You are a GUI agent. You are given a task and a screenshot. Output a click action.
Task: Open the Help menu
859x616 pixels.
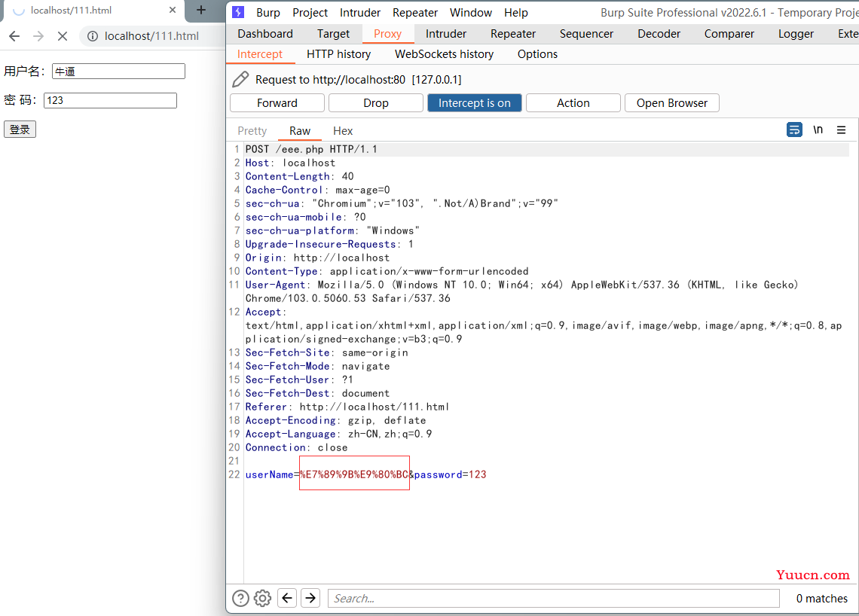click(x=516, y=13)
